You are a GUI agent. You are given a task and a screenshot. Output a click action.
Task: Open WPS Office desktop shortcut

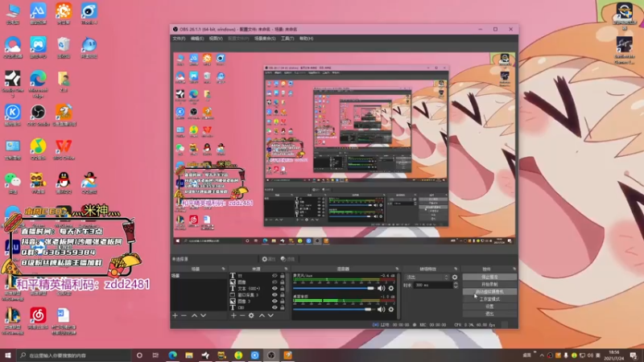[64, 150]
